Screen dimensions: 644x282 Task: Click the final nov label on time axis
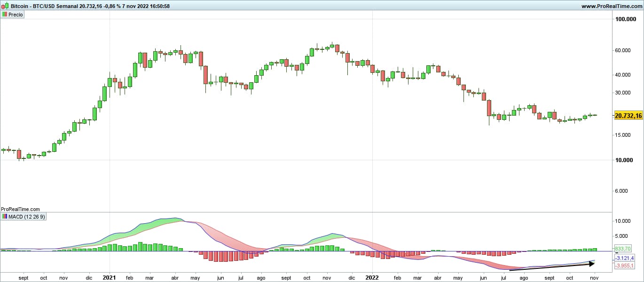(595, 278)
